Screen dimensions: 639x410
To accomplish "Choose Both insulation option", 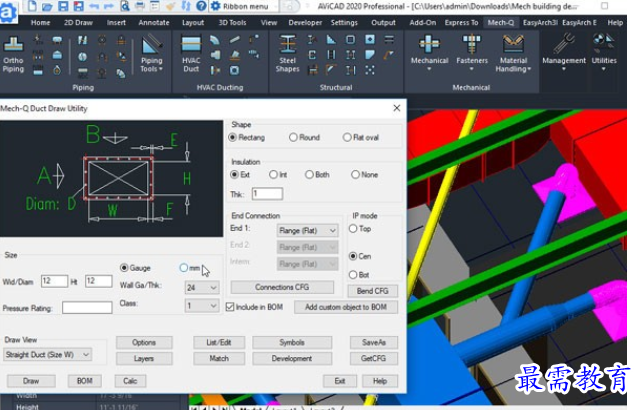I will [x=317, y=174].
